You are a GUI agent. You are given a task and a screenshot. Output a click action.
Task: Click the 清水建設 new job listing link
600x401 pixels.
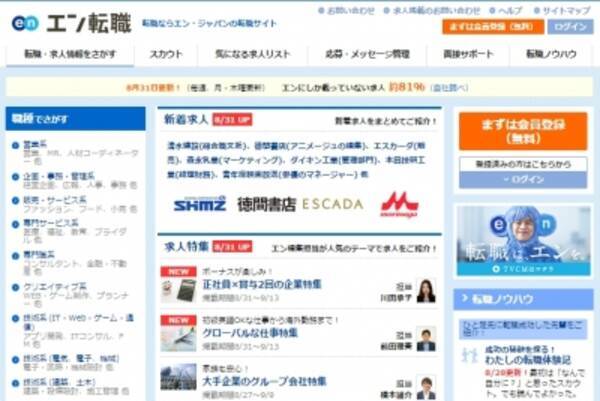pyautogui.click(x=207, y=146)
